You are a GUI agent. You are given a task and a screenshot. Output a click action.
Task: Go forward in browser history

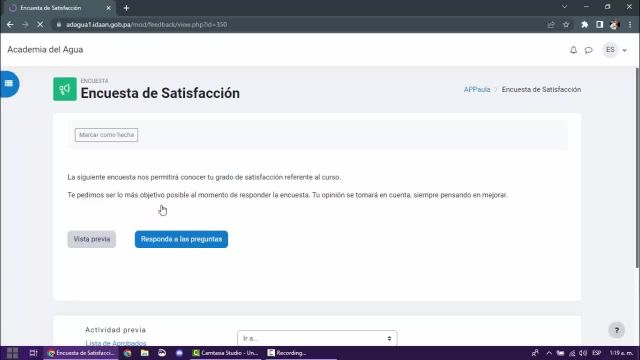pos(25,24)
